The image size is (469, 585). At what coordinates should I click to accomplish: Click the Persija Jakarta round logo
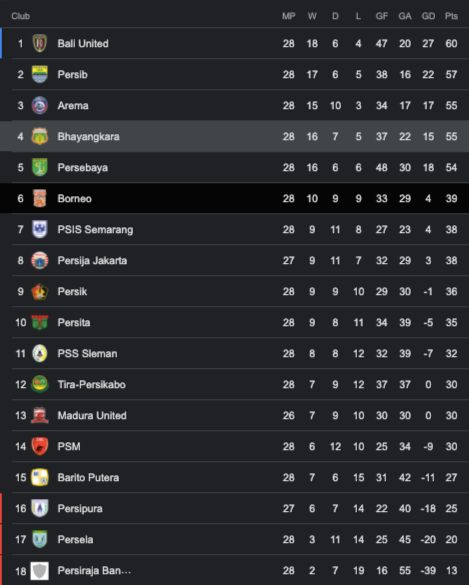[40, 260]
